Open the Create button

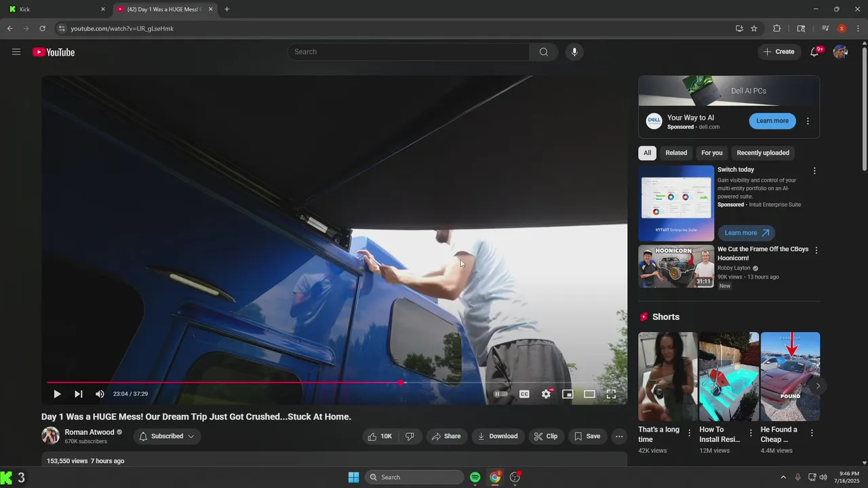click(x=779, y=52)
